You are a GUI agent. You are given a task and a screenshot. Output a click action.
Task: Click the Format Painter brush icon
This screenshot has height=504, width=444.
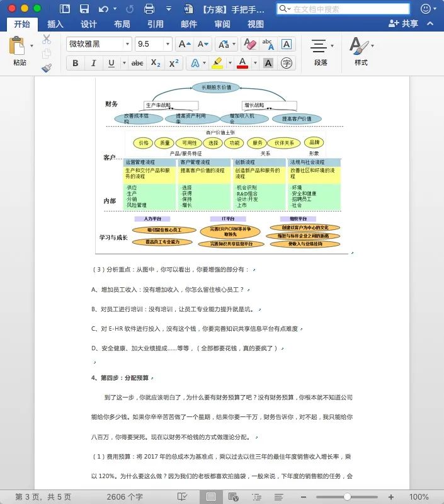[47, 68]
